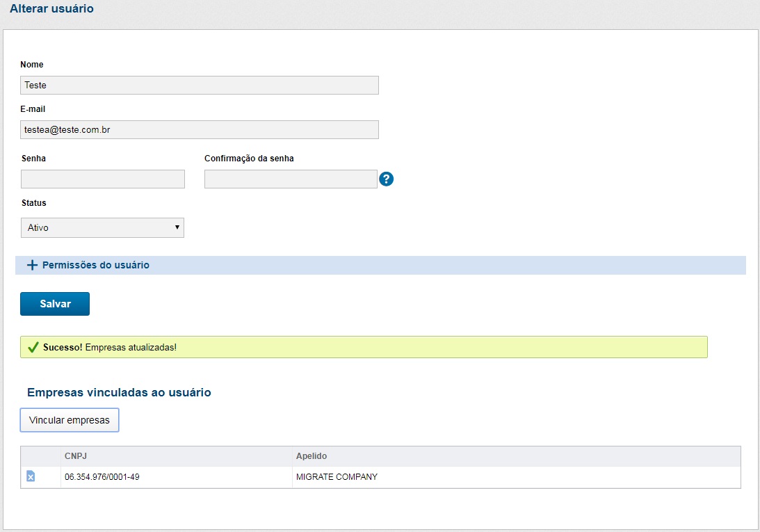Click into the E-mail field
This screenshot has height=532, width=760.
tap(200, 129)
